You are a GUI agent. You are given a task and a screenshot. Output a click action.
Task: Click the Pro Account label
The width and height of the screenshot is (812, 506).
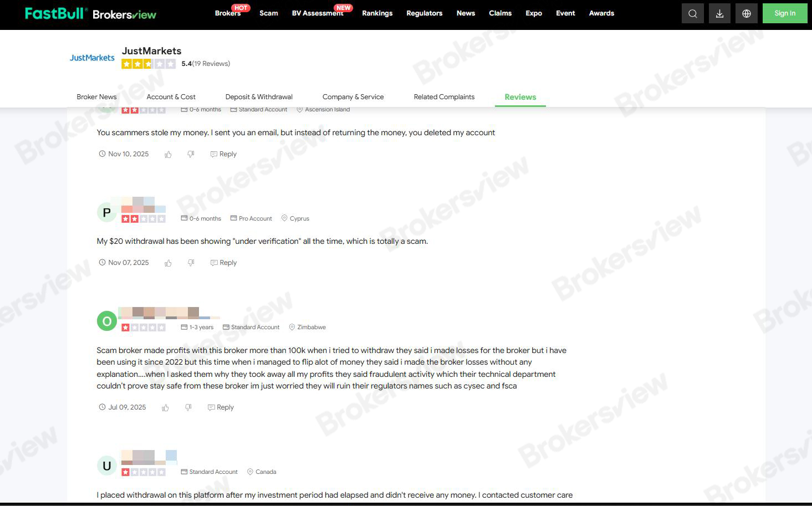click(x=251, y=219)
